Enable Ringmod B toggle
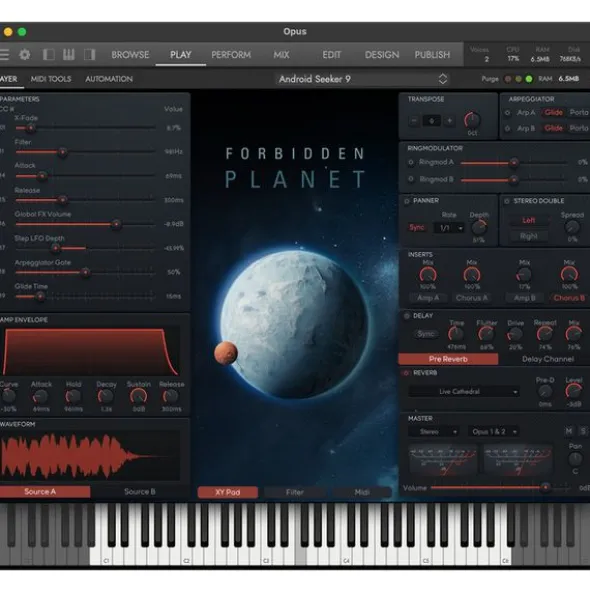The image size is (590, 591). click(x=411, y=179)
